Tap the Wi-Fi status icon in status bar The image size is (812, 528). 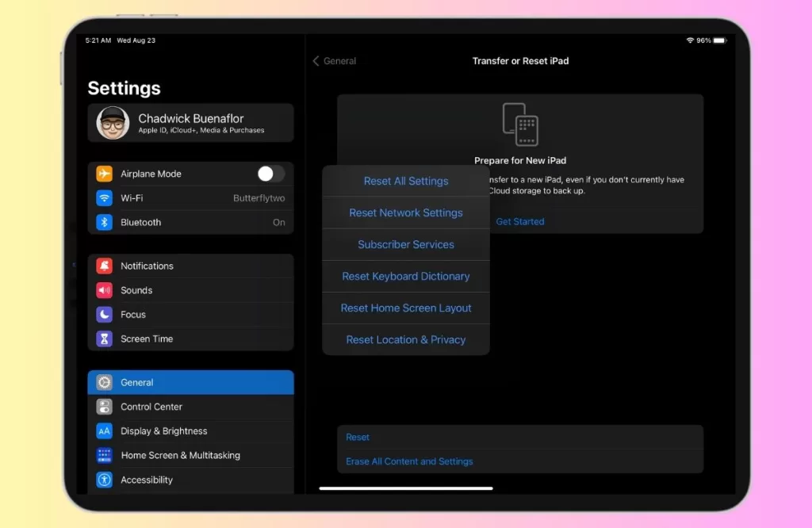pos(690,40)
